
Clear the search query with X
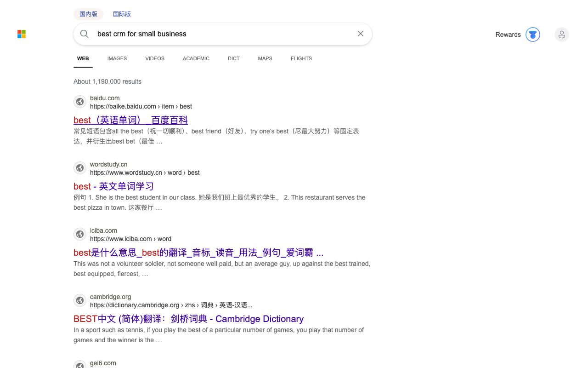pos(361,34)
